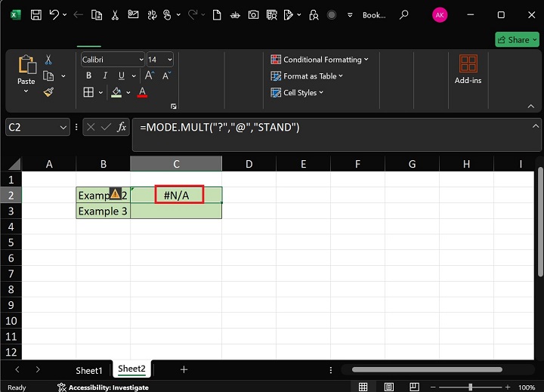Click the zoom in plus button
Screen dimensions: 544x392
click(508, 387)
